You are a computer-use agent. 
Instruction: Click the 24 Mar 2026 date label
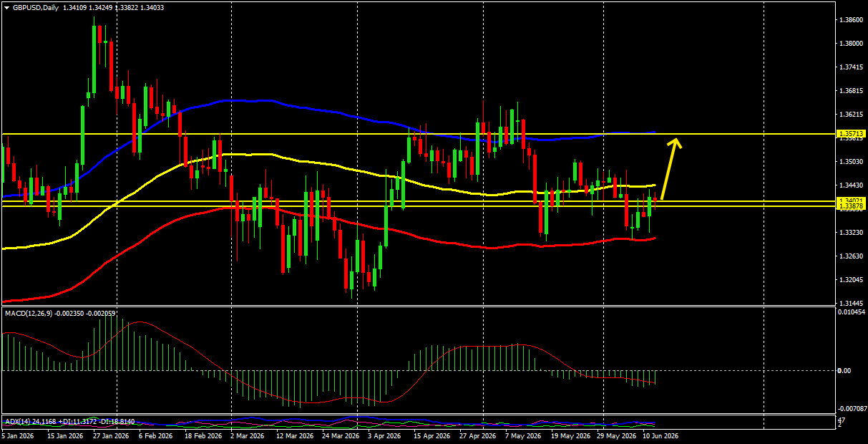pos(341,435)
